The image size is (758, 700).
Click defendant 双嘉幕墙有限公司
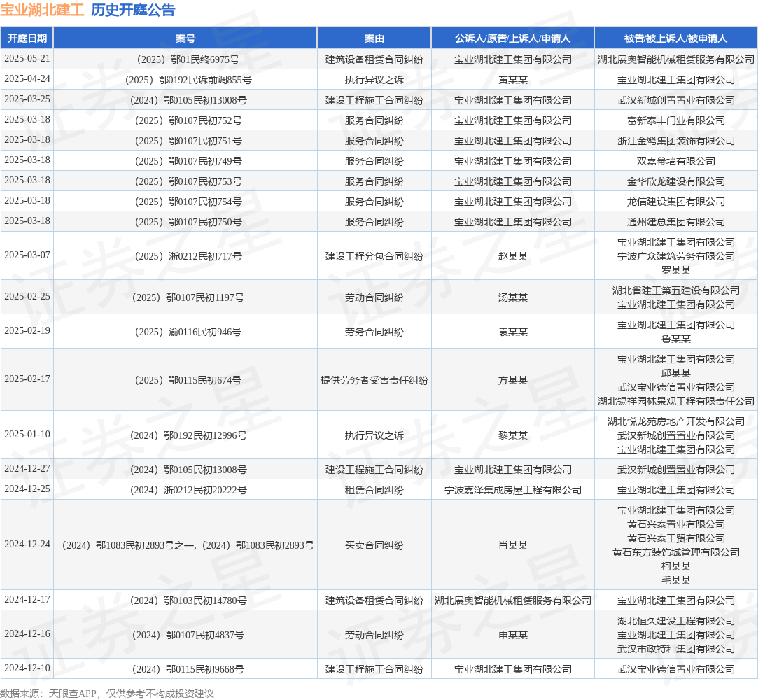(676, 161)
